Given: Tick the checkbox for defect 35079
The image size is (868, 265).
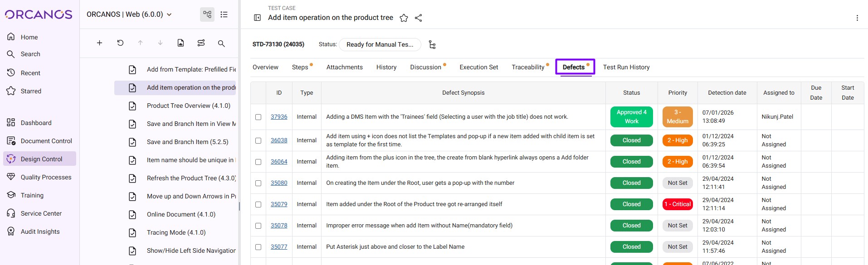Looking at the screenshot, I should pos(258,204).
